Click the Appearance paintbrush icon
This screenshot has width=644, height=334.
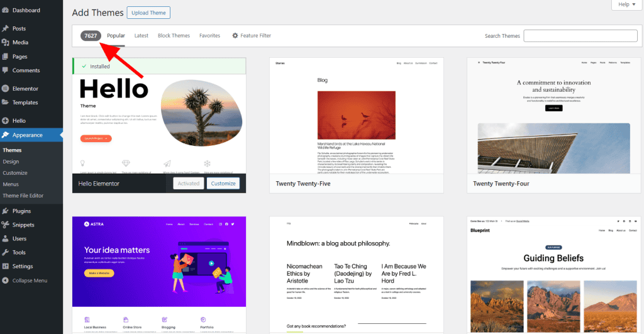[x=5, y=135]
